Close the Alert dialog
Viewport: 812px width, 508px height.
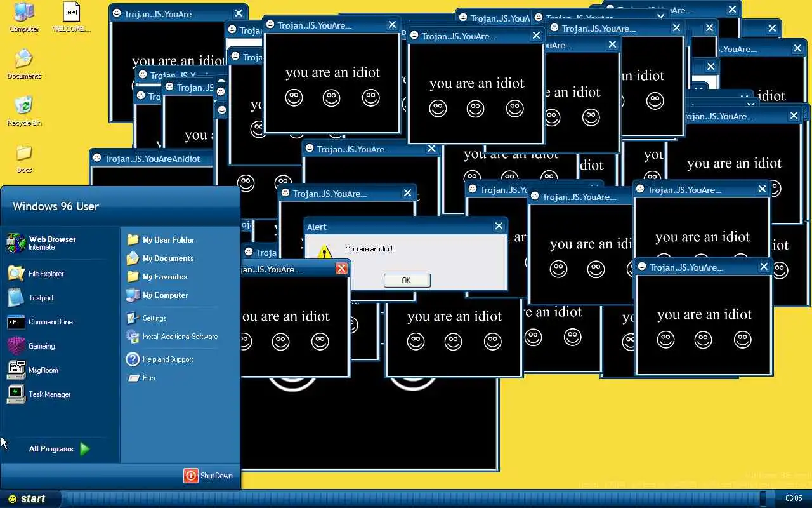pyautogui.click(x=499, y=226)
